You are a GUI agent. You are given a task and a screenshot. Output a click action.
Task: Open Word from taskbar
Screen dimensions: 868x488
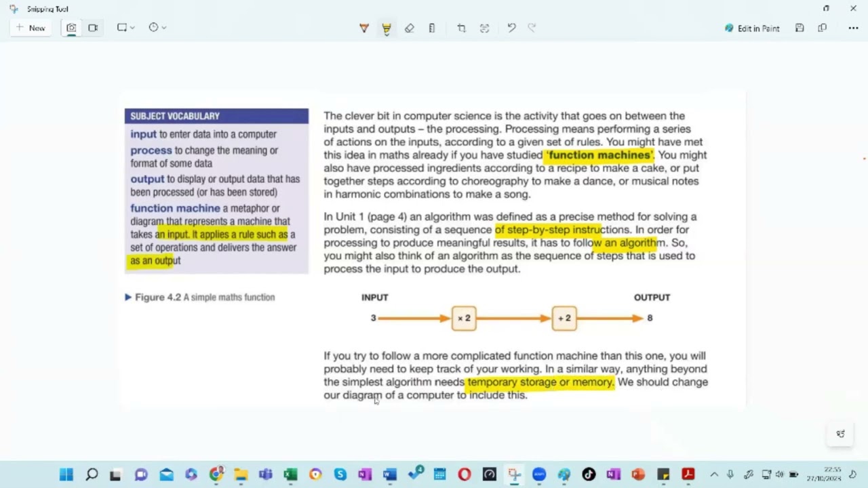(x=390, y=474)
